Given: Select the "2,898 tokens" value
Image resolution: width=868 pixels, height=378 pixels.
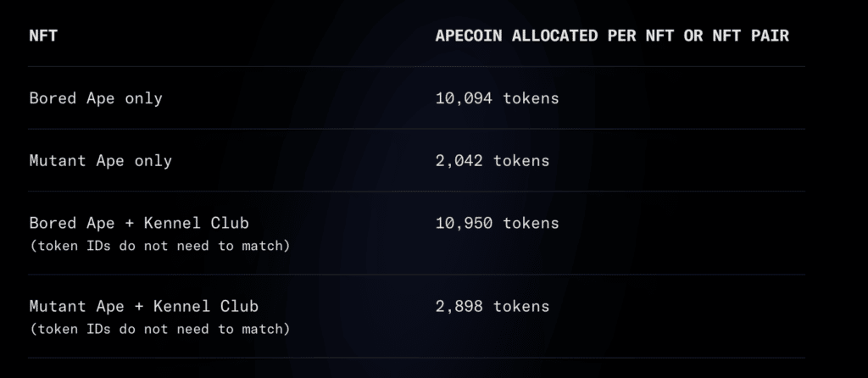Looking at the screenshot, I should point(492,306).
